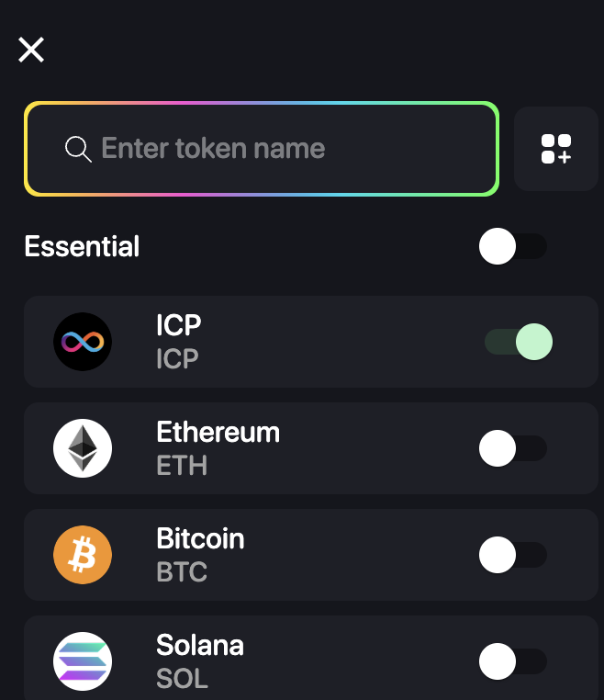Select the Solana token name
Image resolution: width=604 pixels, height=700 pixels.
200,645
